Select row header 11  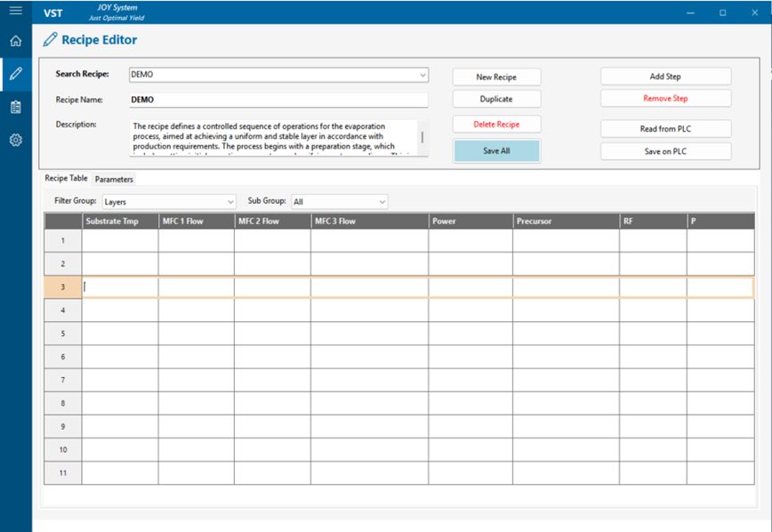(63, 473)
